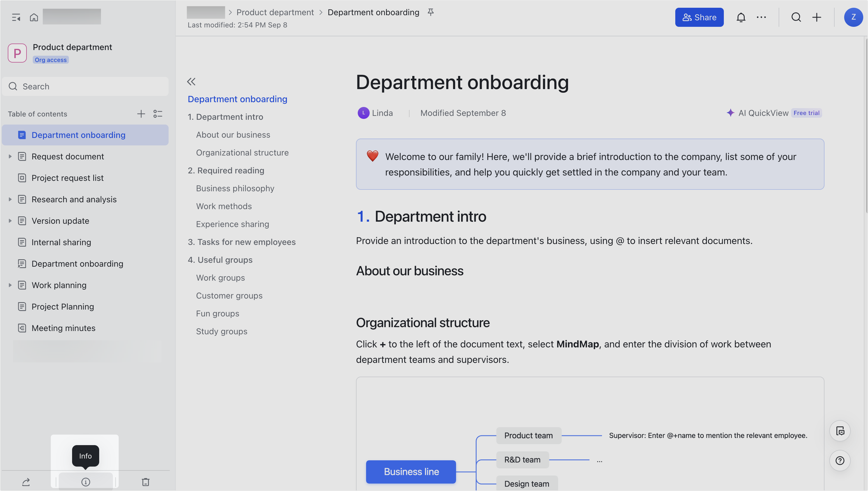
Task: Click the trash icon at sidebar bottom
Action: [x=145, y=482]
